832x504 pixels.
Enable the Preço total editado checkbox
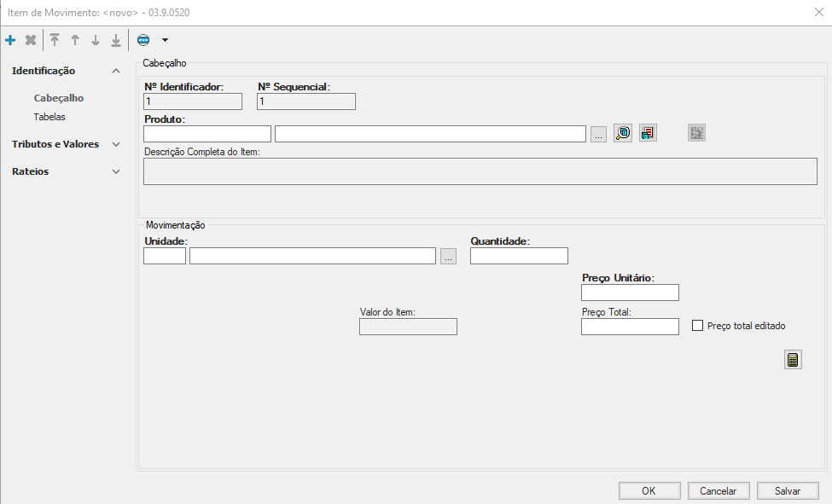(697, 326)
